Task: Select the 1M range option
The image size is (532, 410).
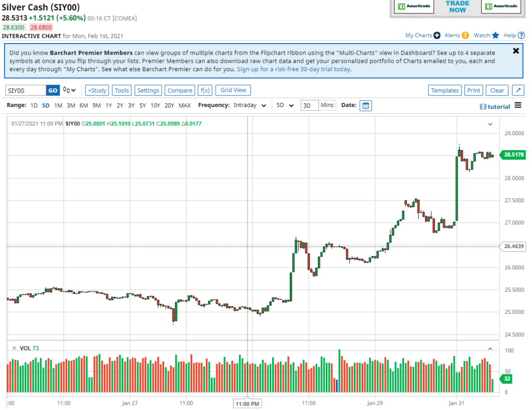Action: [x=58, y=105]
